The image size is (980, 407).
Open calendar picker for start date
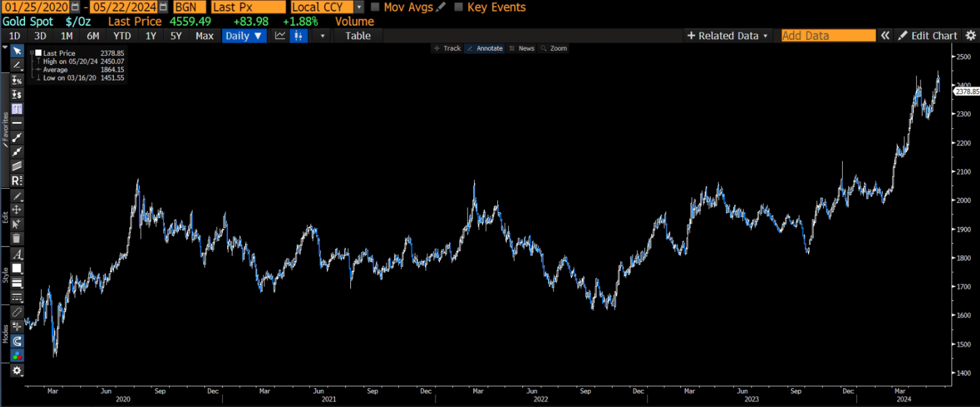click(75, 7)
